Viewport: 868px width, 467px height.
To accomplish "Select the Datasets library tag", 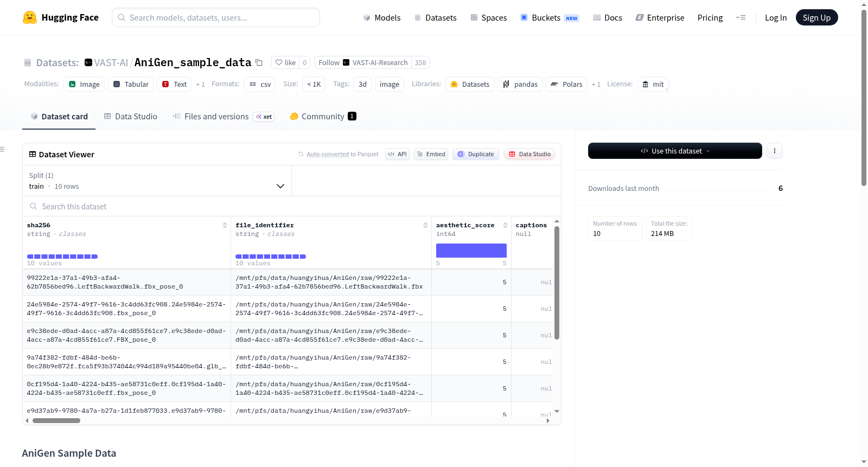I will click(470, 85).
